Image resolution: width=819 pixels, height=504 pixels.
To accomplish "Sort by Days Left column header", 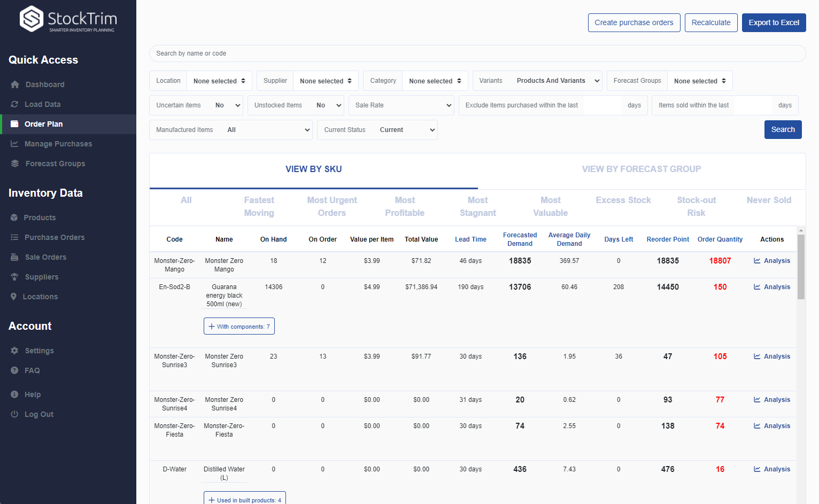I will pyautogui.click(x=619, y=239).
